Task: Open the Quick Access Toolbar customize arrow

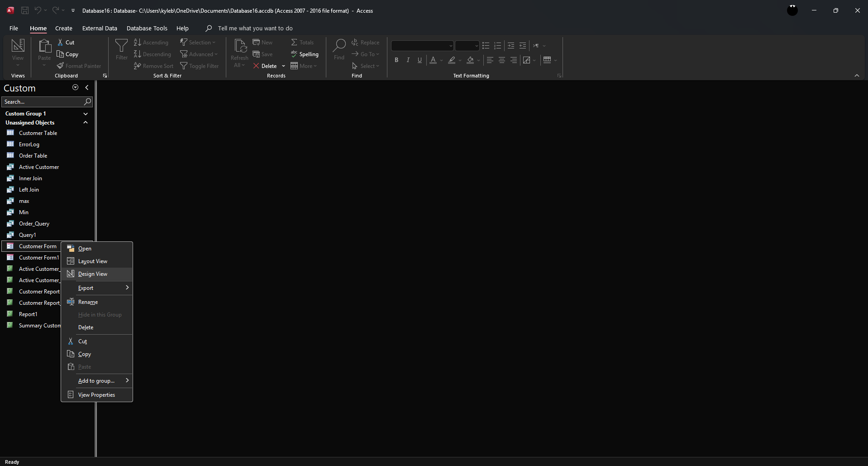Action: [73, 10]
